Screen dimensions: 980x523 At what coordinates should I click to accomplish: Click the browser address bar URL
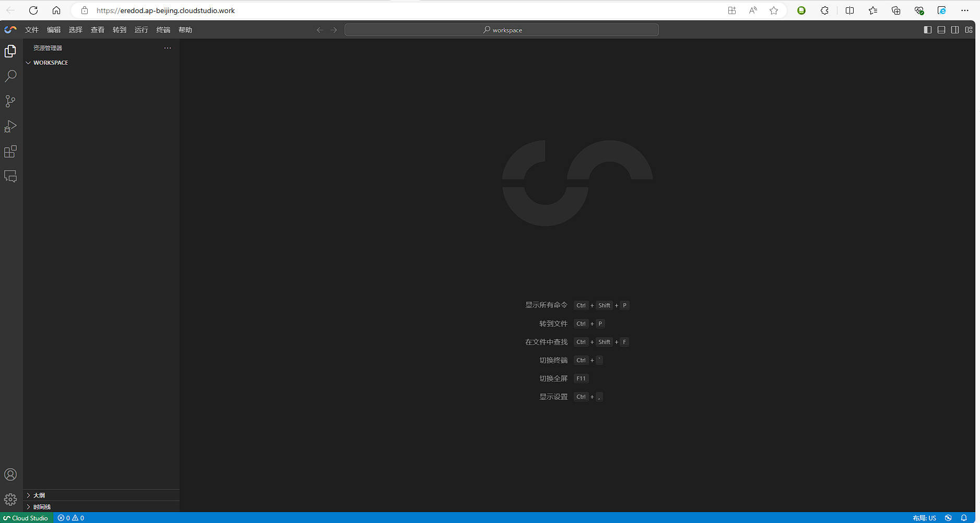pos(166,10)
